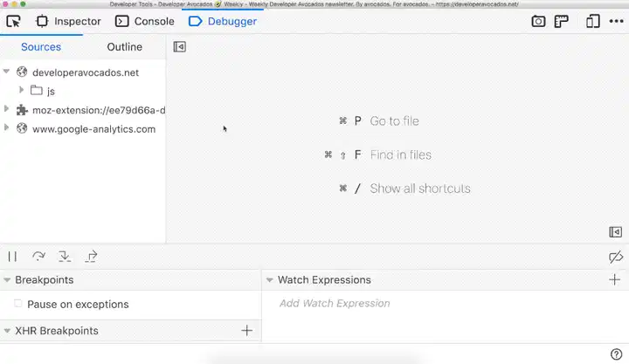Collapse the sources pane toggle icon
629x364 pixels.
click(180, 47)
